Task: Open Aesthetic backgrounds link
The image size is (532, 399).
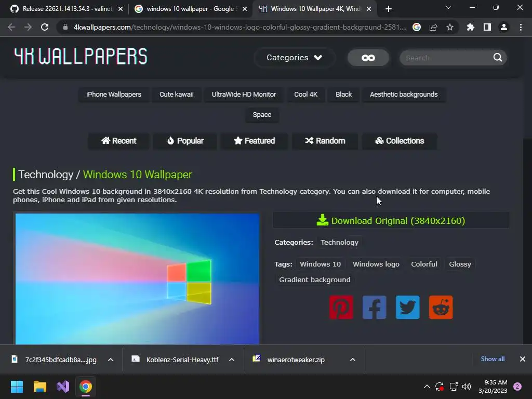Action: click(404, 95)
